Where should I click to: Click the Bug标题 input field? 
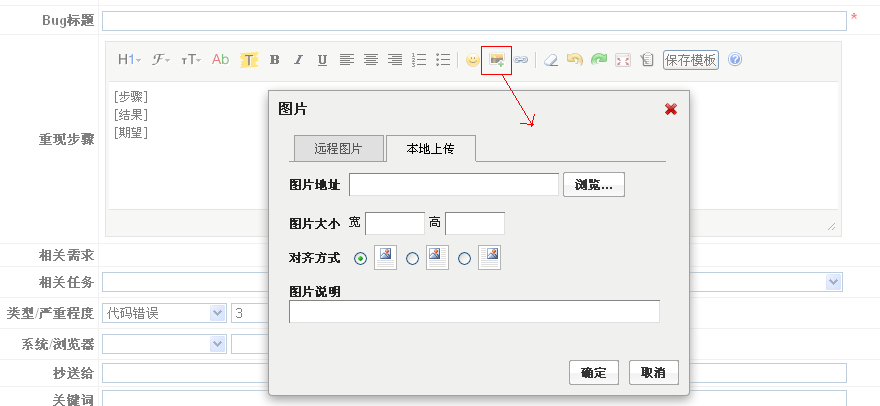coord(474,21)
